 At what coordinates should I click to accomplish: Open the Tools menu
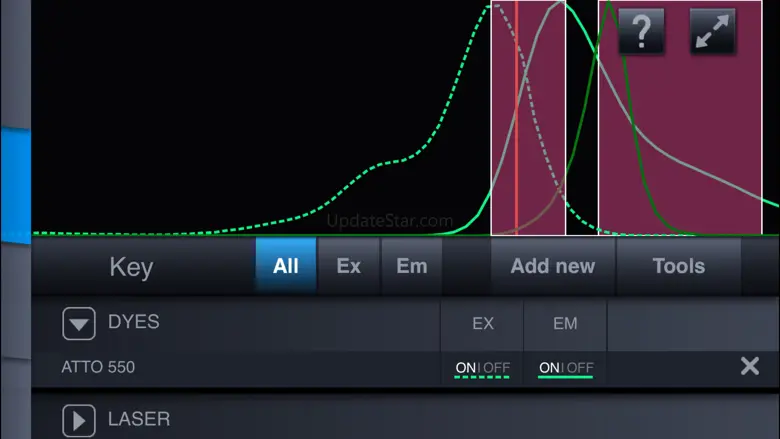coord(679,265)
